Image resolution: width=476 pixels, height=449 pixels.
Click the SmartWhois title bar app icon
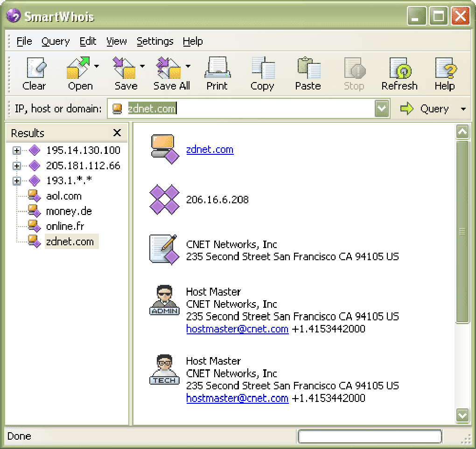click(14, 15)
